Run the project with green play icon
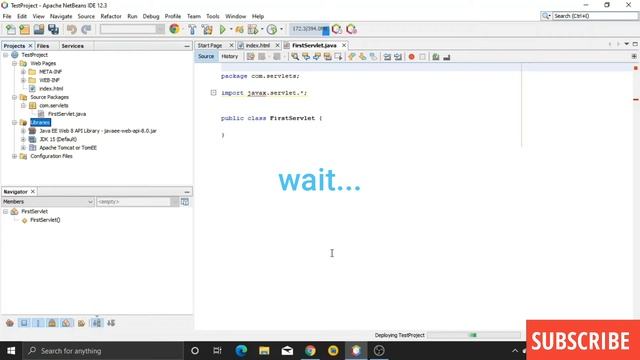This screenshot has width=640, height=360. 222,29
